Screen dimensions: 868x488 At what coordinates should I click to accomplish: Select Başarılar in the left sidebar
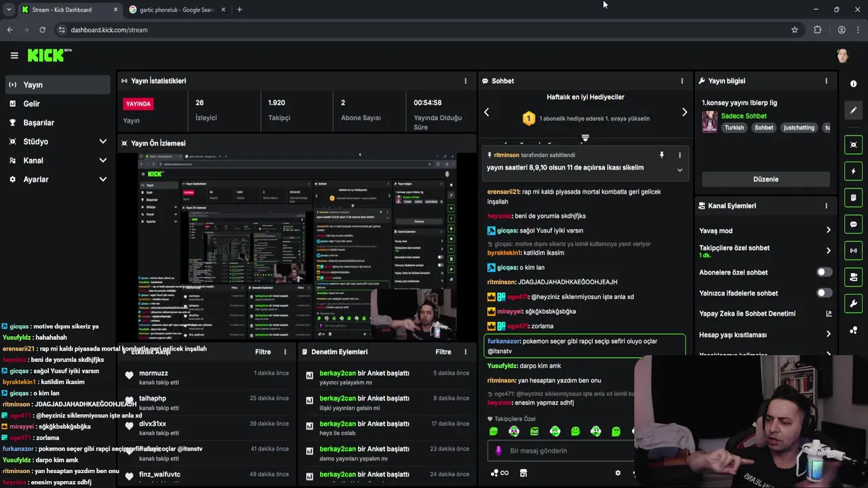coord(58,123)
